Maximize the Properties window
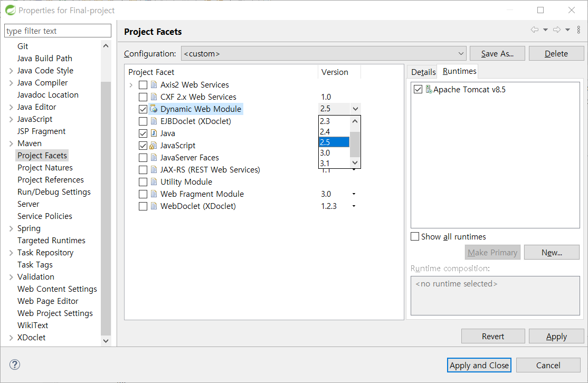The image size is (588, 383). click(x=540, y=10)
